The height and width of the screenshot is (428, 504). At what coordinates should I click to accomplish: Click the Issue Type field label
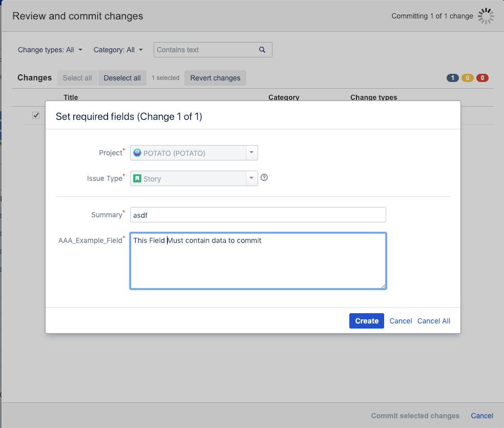(x=104, y=178)
